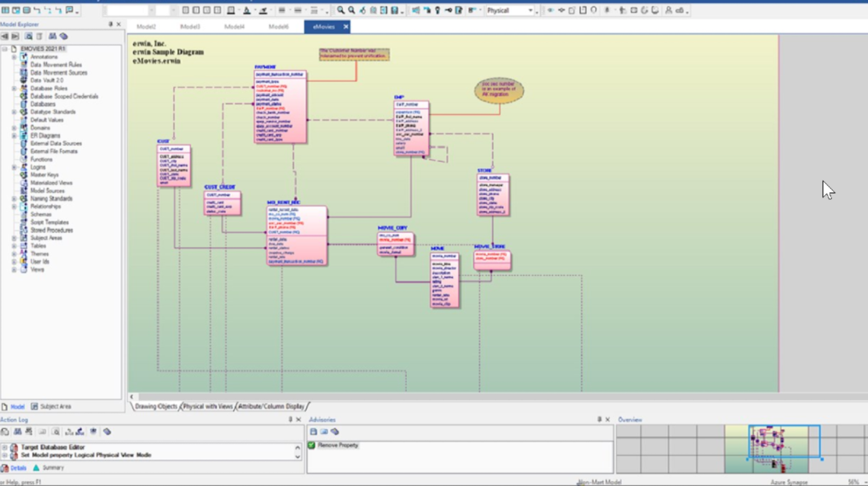Pin the Action Log panel
Image resolution: width=868 pixels, height=486 pixels.
290,420
